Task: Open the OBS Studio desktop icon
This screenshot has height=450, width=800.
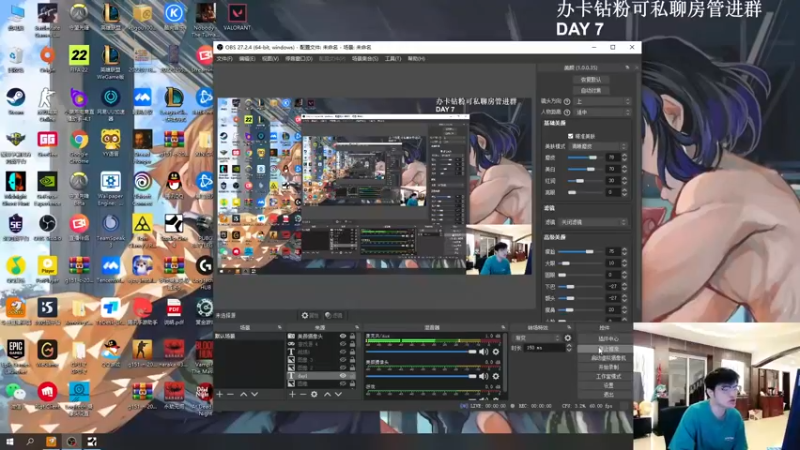Action: [47, 228]
